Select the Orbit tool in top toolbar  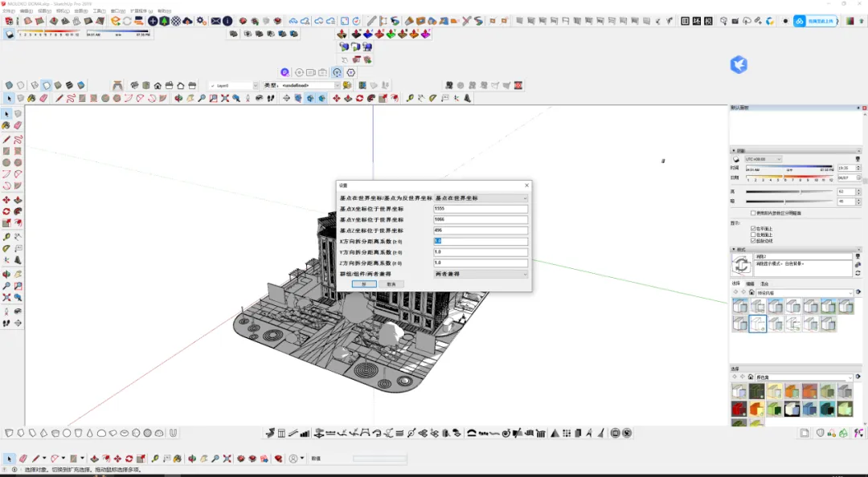[178, 99]
